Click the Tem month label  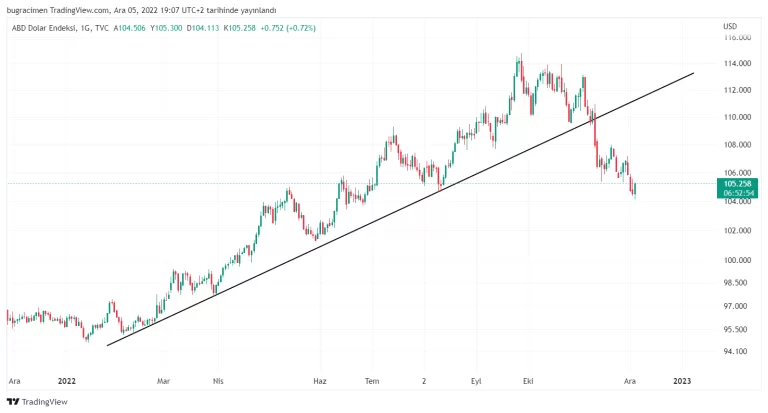373,381
